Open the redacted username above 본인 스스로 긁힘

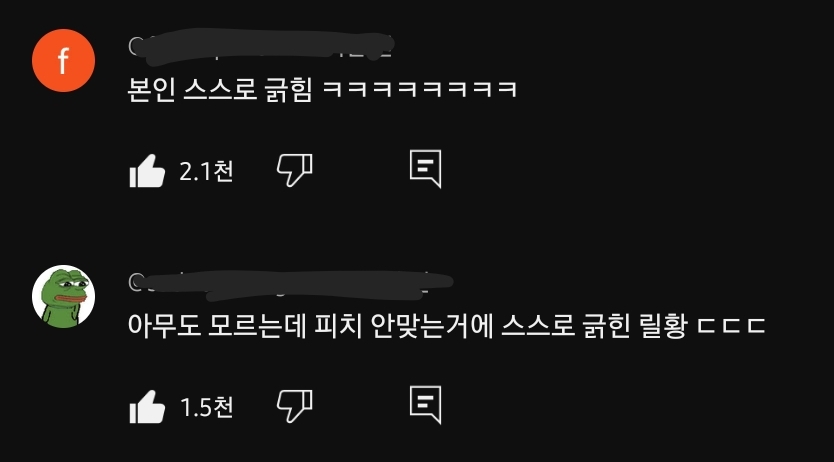261,47
